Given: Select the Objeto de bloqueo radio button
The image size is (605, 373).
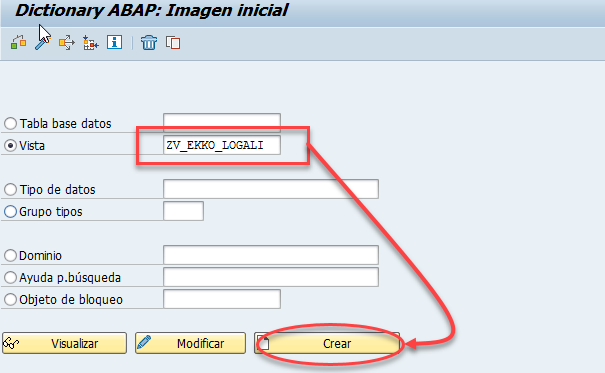Looking at the screenshot, I should (x=10, y=299).
